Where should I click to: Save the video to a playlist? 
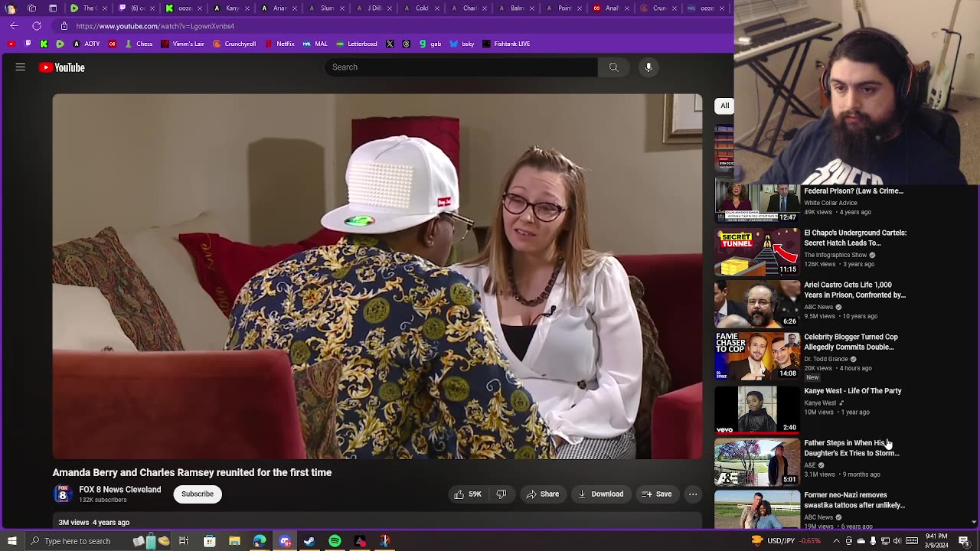(x=657, y=494)
